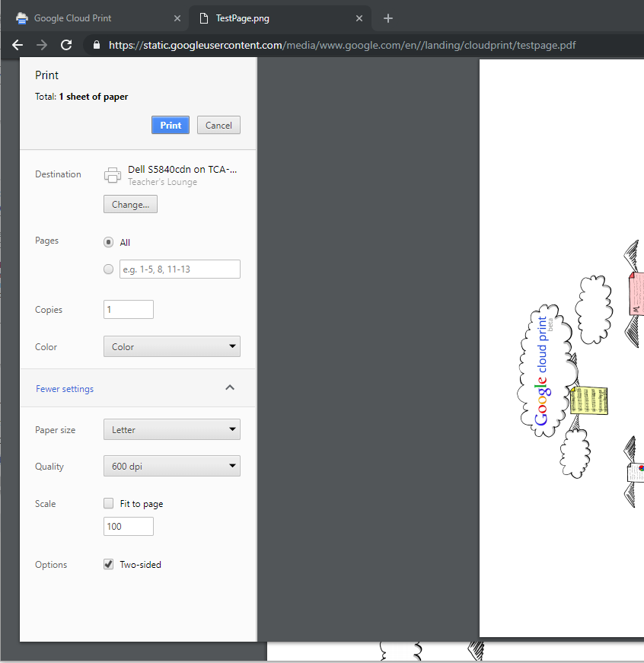
Task: Click the Dell S5840cdn printer name
Action: click(x=182, y=170)
